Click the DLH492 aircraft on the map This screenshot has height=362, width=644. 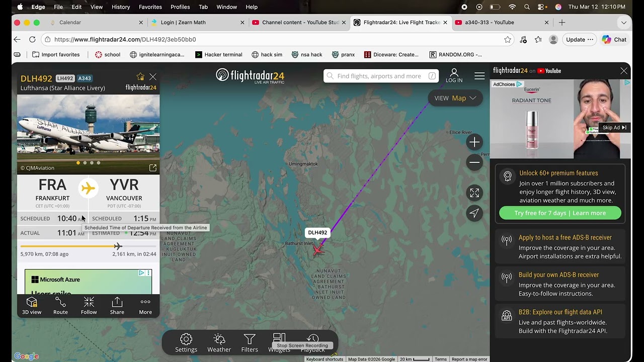318,249
